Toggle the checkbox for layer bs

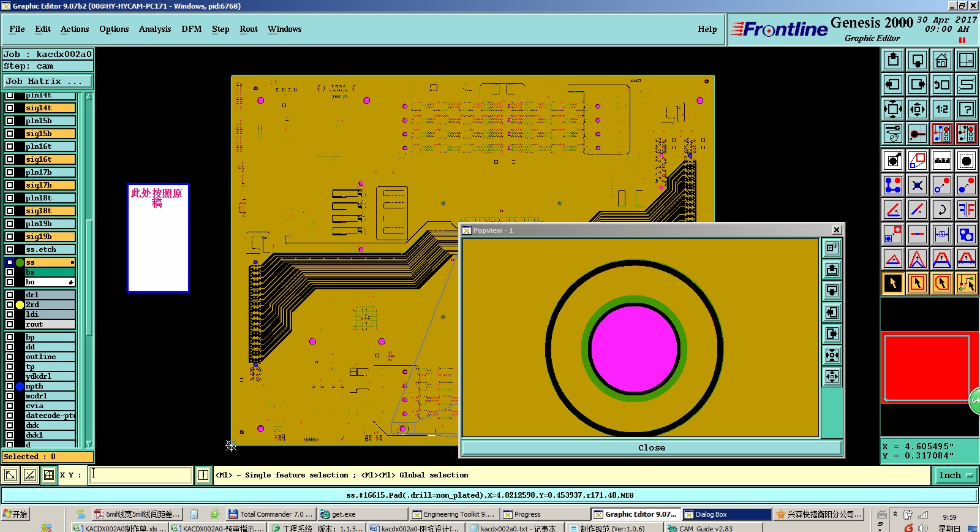click(x=10, y=272)
